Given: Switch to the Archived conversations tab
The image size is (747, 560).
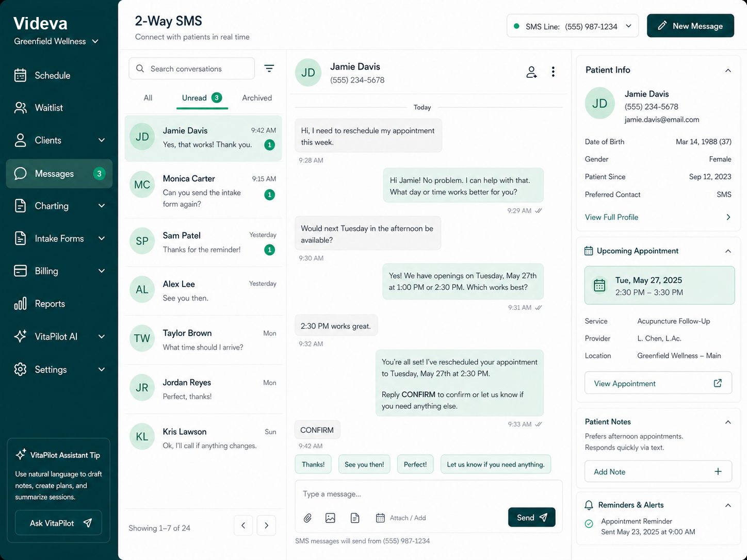Looking at the screenshot, I should coord(256,98).
